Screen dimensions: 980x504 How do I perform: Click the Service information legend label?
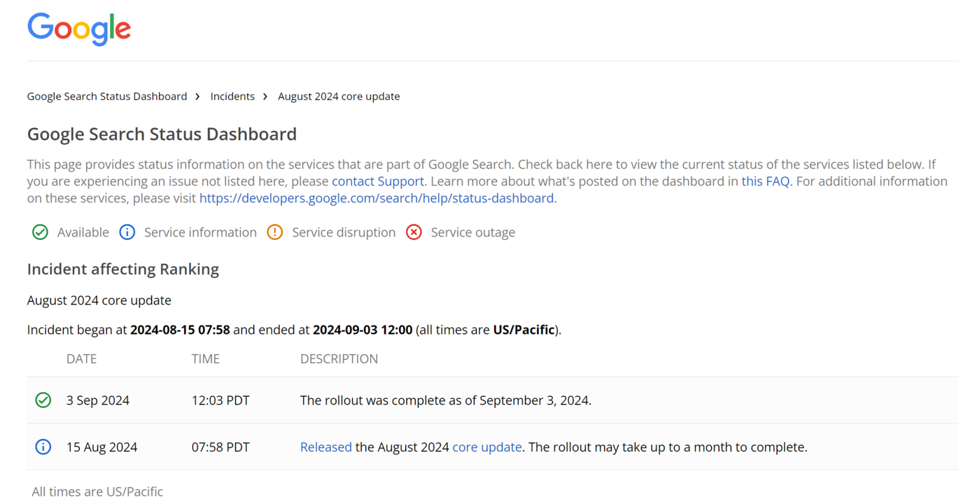(200, 232)
